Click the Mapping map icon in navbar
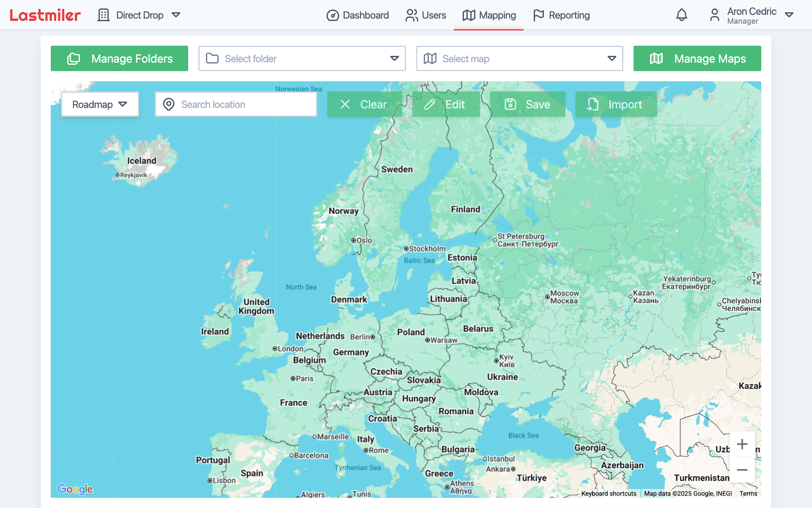812x508 pixels. click(469, 15)
